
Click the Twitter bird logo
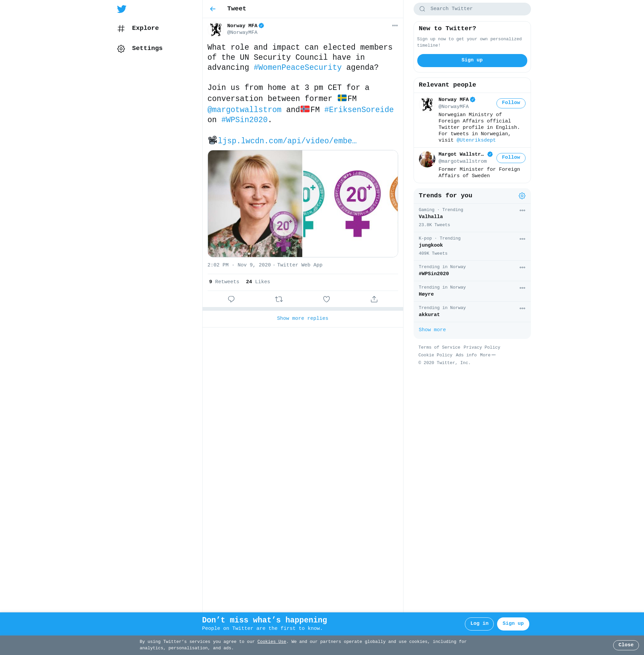[121, 9]
